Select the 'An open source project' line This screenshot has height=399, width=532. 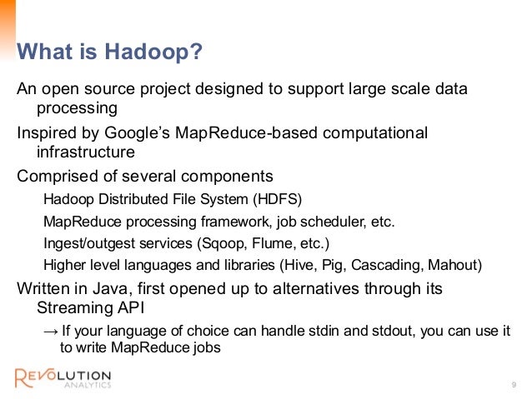[243, 89]
